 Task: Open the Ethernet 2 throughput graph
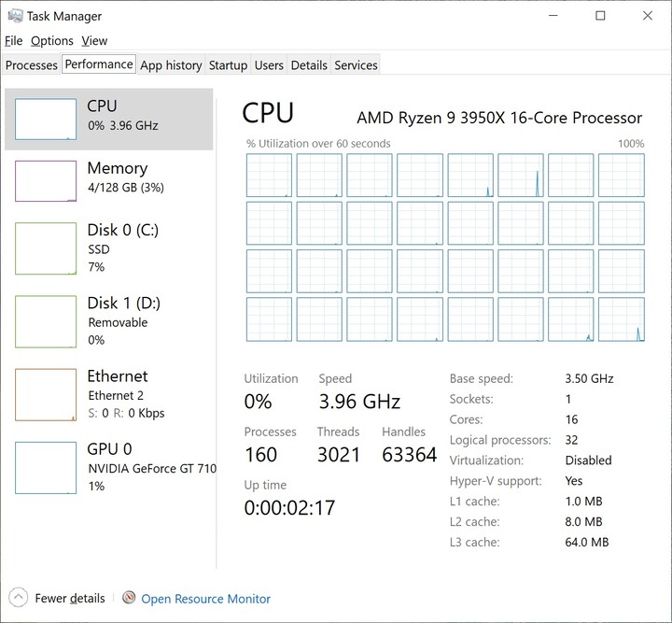point(46,394)
